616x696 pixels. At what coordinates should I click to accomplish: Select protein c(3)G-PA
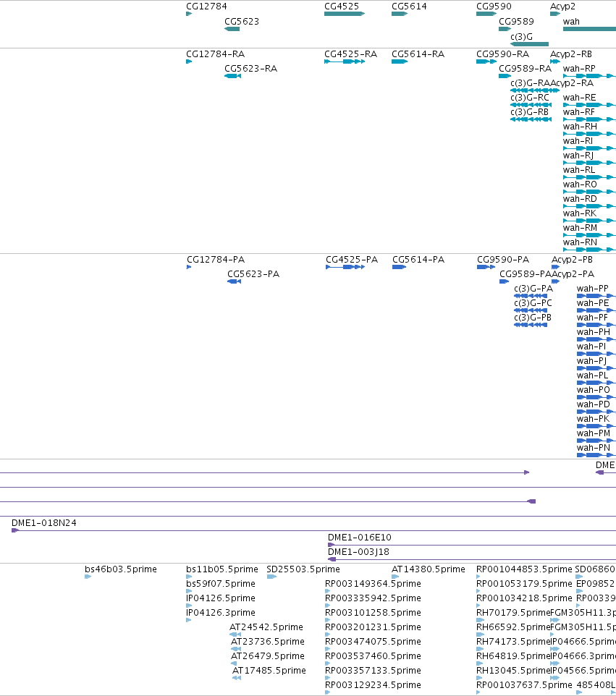point(533,289)
